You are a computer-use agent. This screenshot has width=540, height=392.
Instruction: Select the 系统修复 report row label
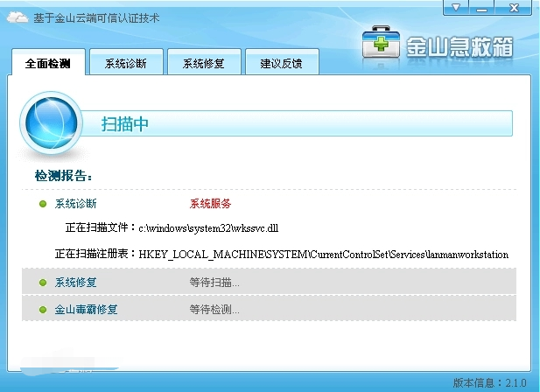[x=76, y=283]
